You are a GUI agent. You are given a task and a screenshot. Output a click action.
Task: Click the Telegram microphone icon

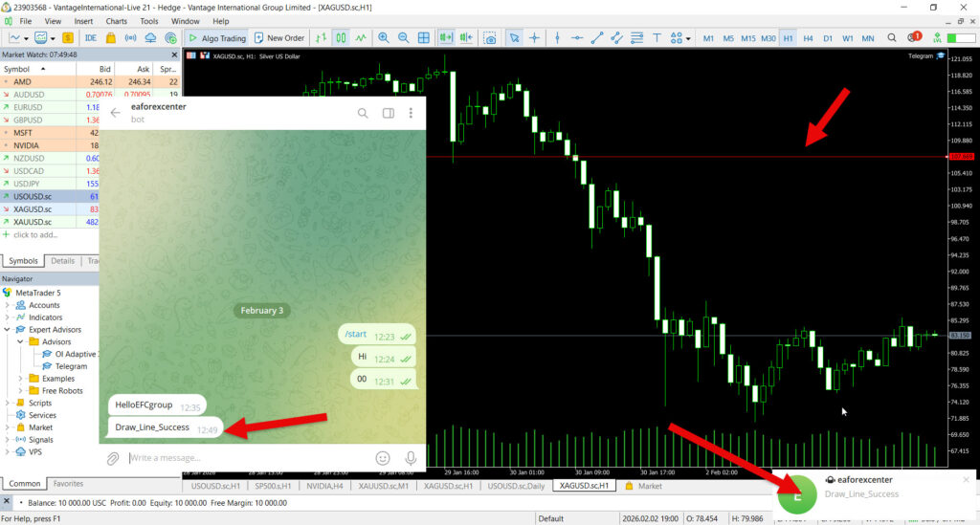410,458
